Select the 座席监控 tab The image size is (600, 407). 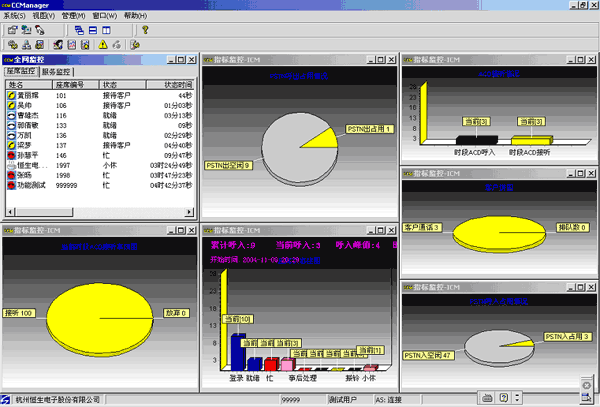[20, 72]
